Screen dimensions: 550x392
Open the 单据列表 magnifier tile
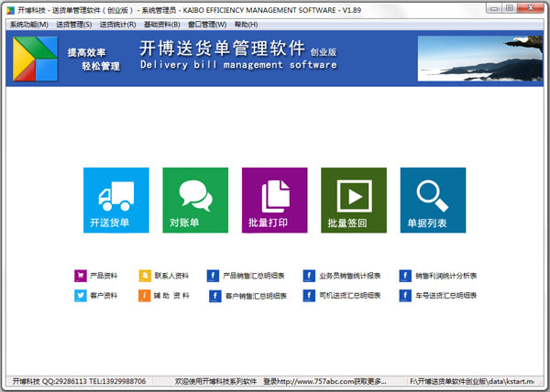tap(433, 200)
